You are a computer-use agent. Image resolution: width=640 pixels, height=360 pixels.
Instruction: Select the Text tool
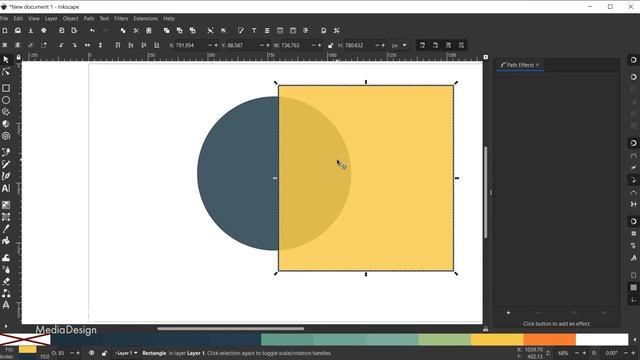pyautogui.click(x=6, y=188)
